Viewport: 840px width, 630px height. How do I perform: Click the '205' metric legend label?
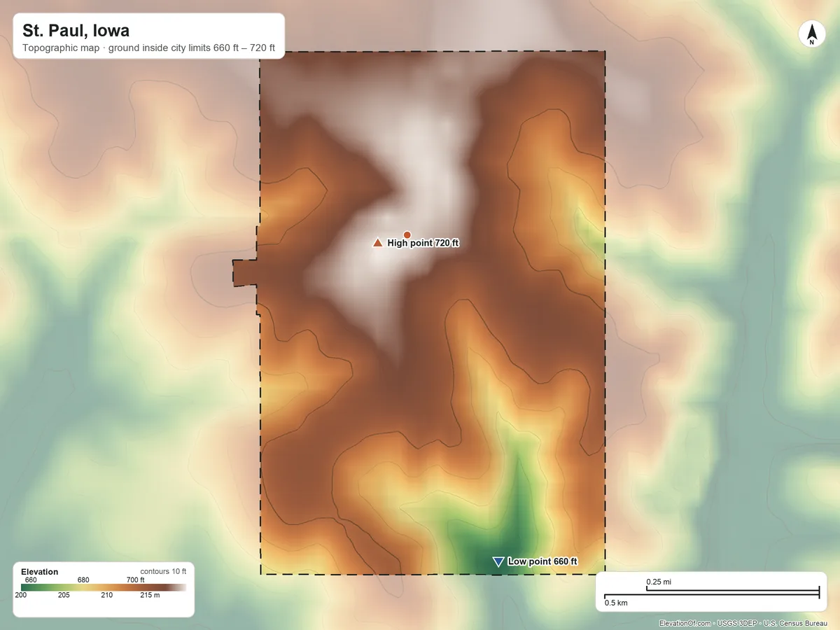pyautogui.click(x=64, y=596)
